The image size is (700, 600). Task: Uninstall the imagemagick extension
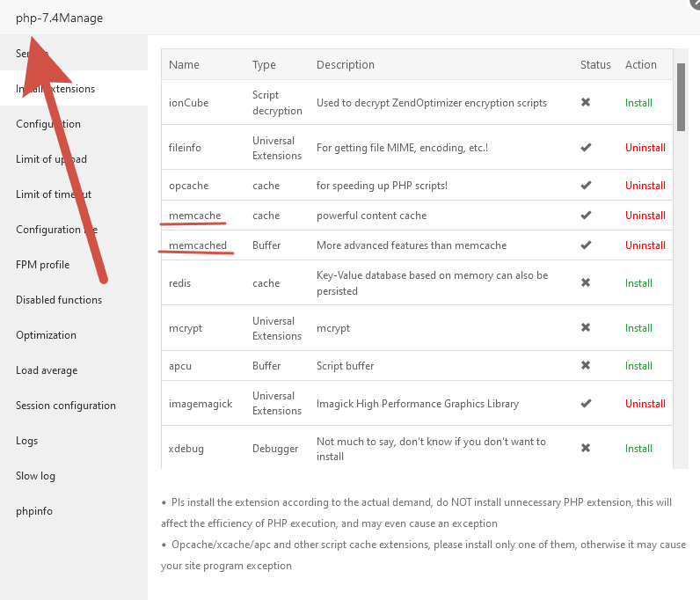click(x=645, y=404)
